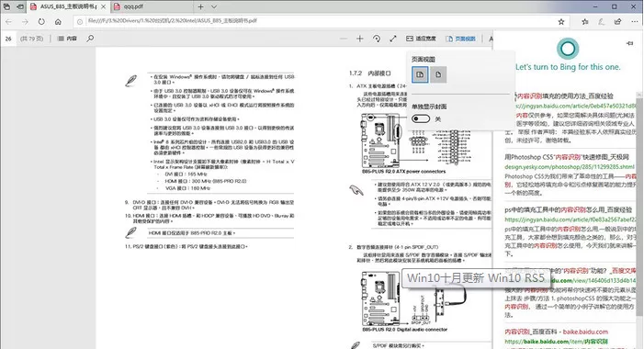644x349 pixels.
Task: Share this page
Action: 617,22
